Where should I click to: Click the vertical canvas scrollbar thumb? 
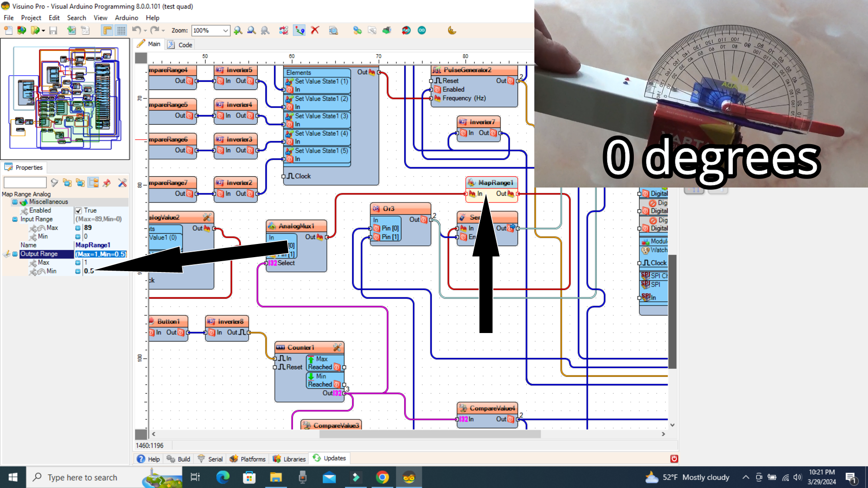[x=672, y=312]
